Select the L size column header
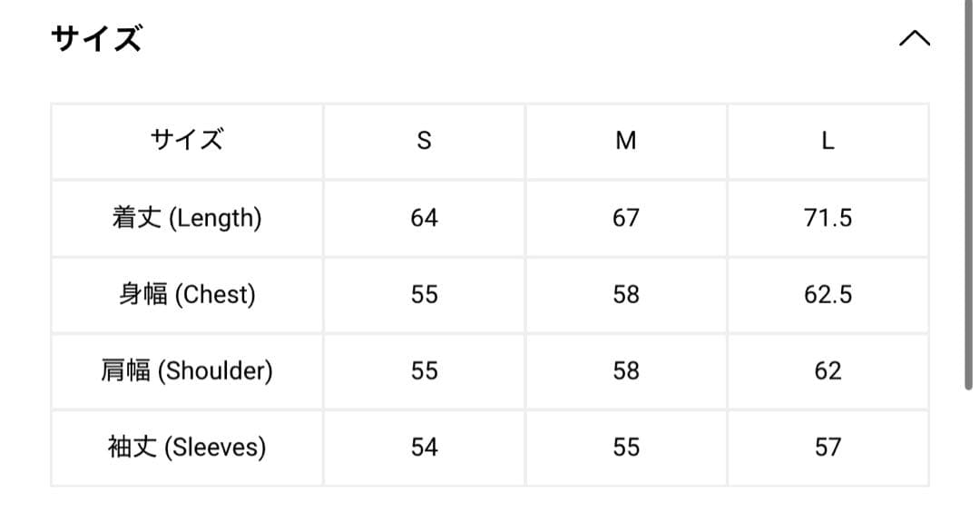 [827, 141]
